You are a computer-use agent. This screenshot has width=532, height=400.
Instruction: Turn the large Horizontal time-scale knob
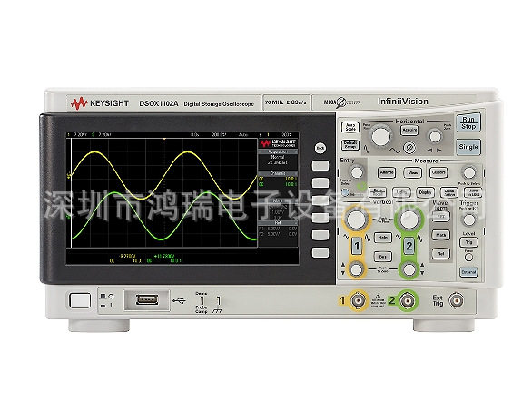380,137
